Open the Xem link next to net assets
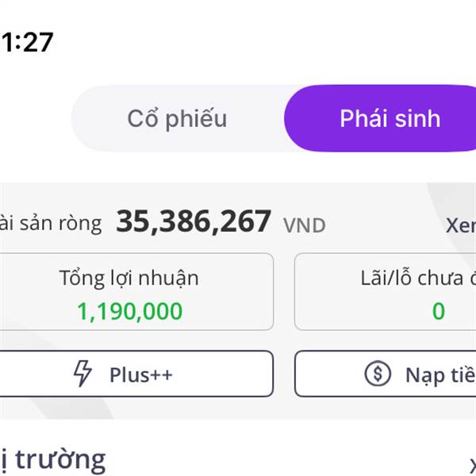Viewport: 476px width, 476px height. click(461, 225)
